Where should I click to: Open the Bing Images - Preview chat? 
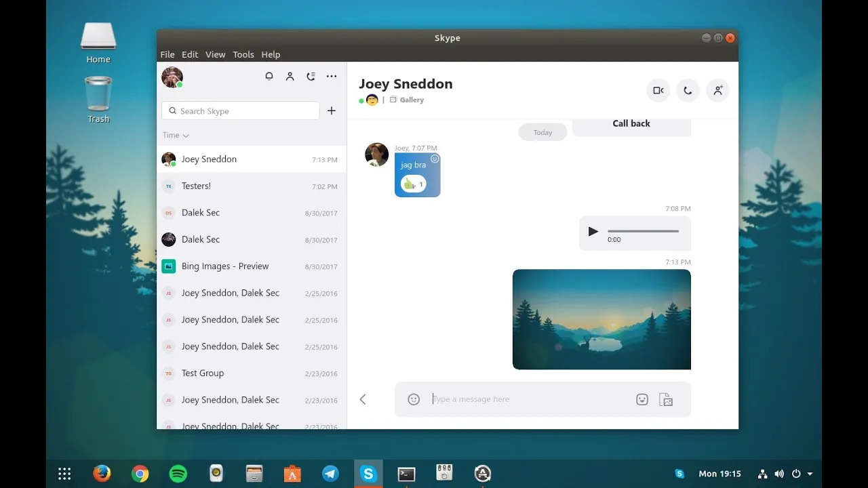[252, 266]
